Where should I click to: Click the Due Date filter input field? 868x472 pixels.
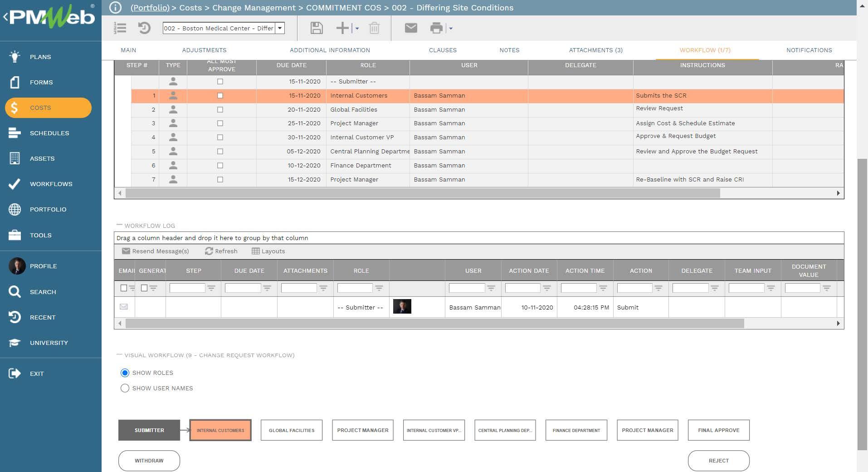coord(243,288)
